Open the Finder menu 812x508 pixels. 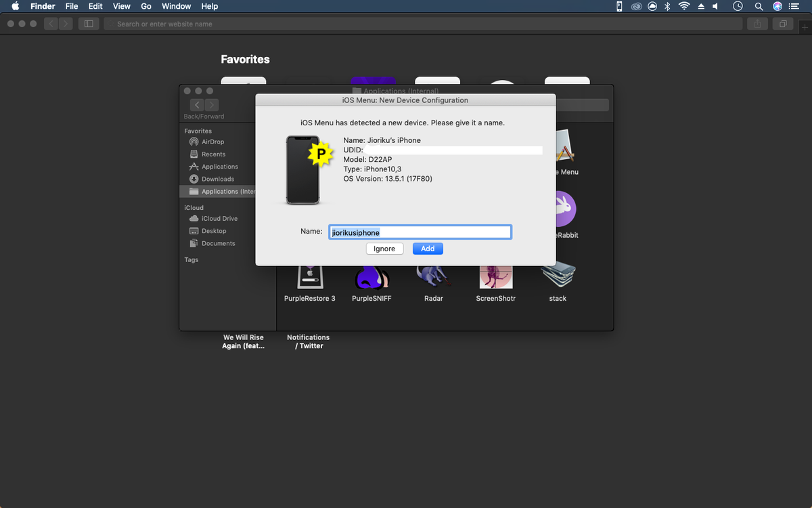43,6
